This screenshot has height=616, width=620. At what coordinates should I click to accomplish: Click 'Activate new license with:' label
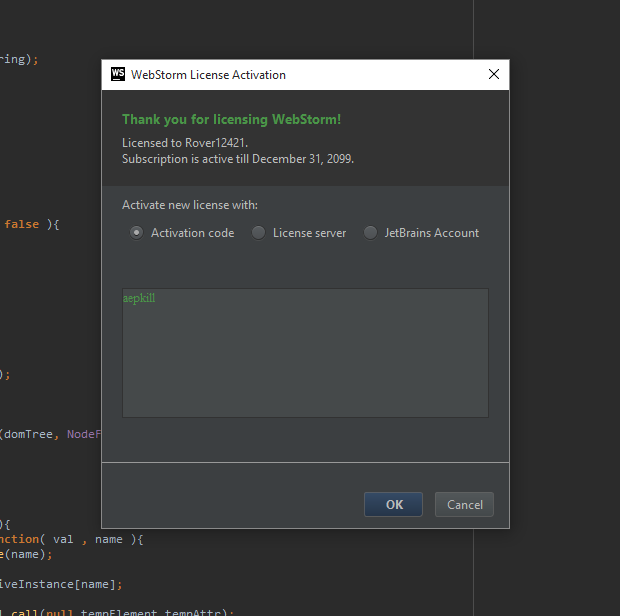190,205
